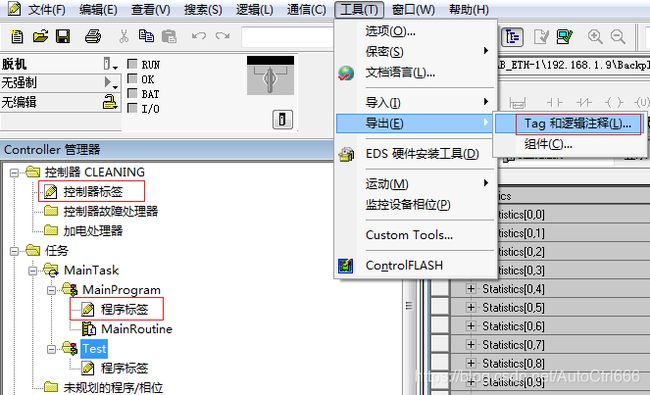Click the Save floppy disk icon
The height and width of the screenshot is (395, 650).
click(63, 36)
